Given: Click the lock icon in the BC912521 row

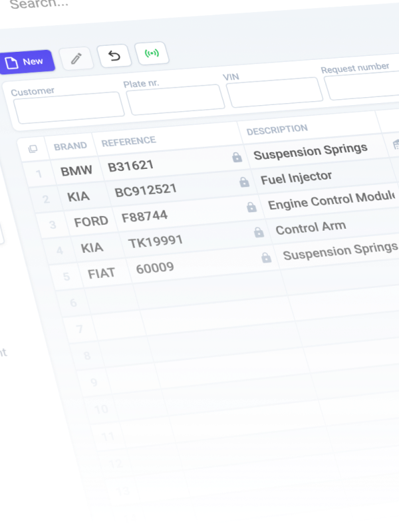Looking at the screenshot, I should pyautogui.click(x=244, y=182).
